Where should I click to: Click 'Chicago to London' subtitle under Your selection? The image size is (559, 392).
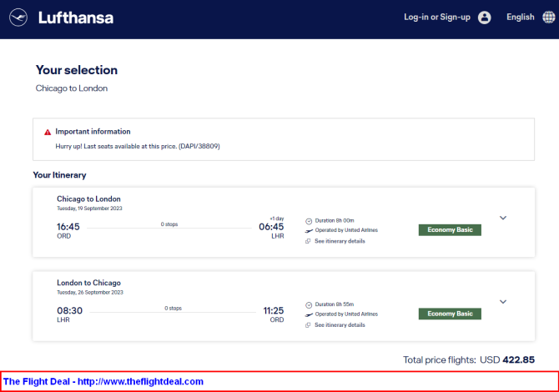point(72,88)
